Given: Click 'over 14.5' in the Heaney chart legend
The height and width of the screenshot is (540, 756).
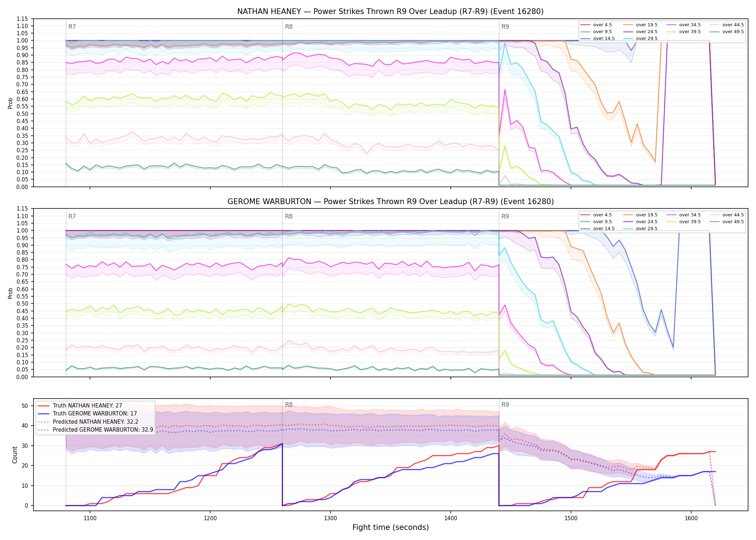Looking at the screenshot, I should pos(604,39).
